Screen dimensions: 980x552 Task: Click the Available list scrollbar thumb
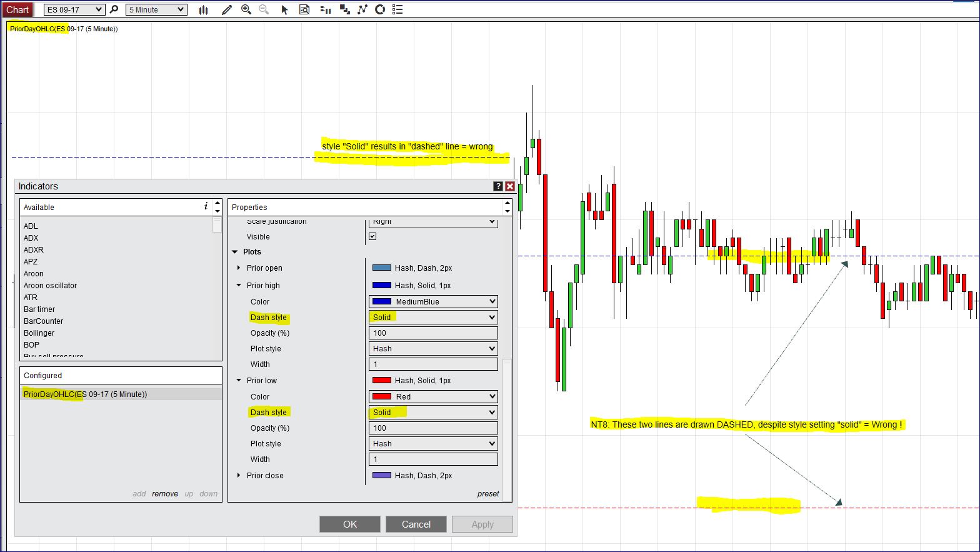point(217,225)
